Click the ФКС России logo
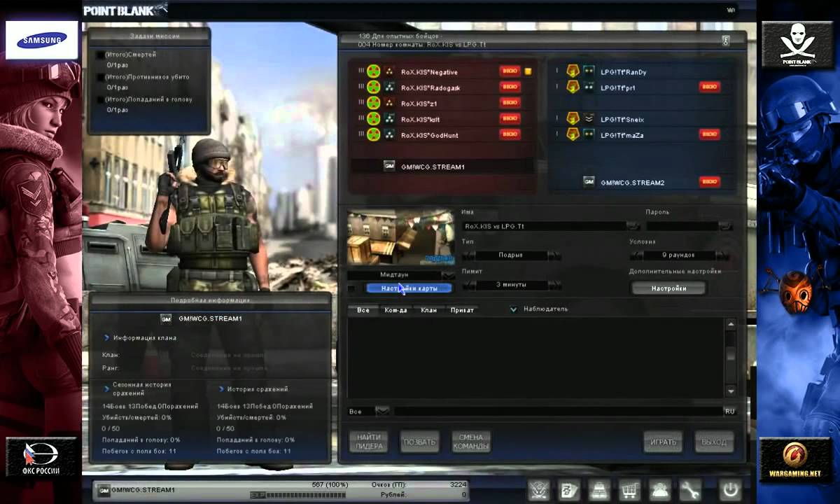The height and width of the screenshot is (504, 840). (42, 458)
